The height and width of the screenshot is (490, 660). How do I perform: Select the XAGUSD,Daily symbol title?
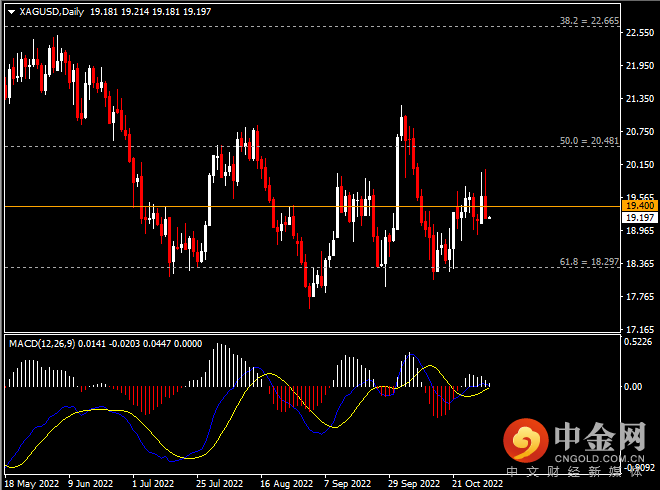point(52,12)
